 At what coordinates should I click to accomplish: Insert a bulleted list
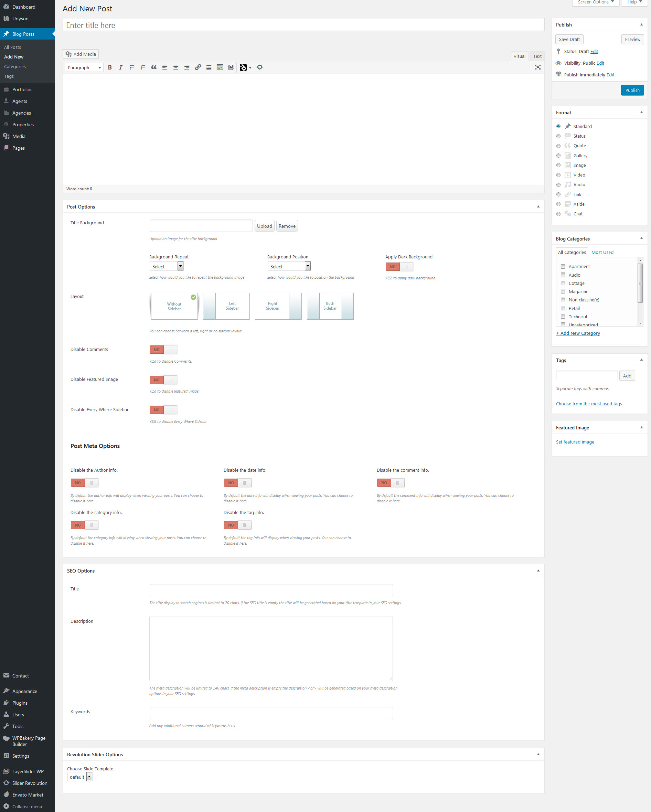click(131, 67)
